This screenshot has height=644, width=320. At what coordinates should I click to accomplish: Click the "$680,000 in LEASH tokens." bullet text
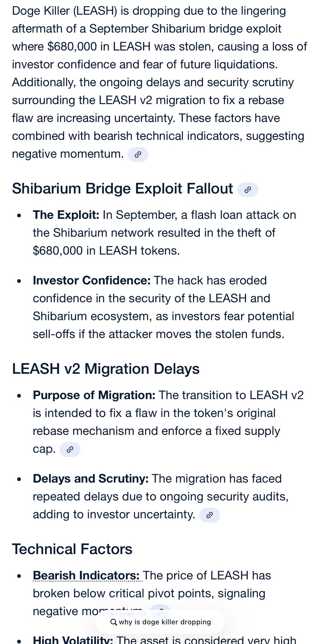click(106, 251)
